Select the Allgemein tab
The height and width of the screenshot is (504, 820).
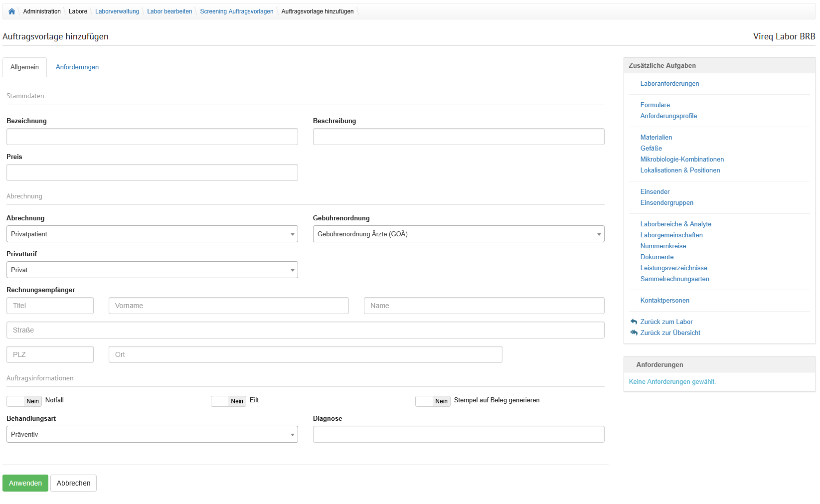tap(24, 67)
